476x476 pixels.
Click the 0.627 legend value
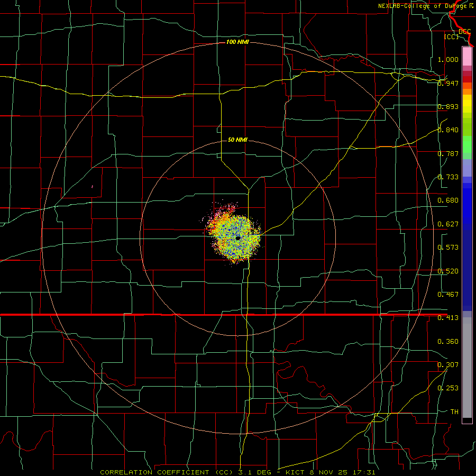[x=448, y=224]
